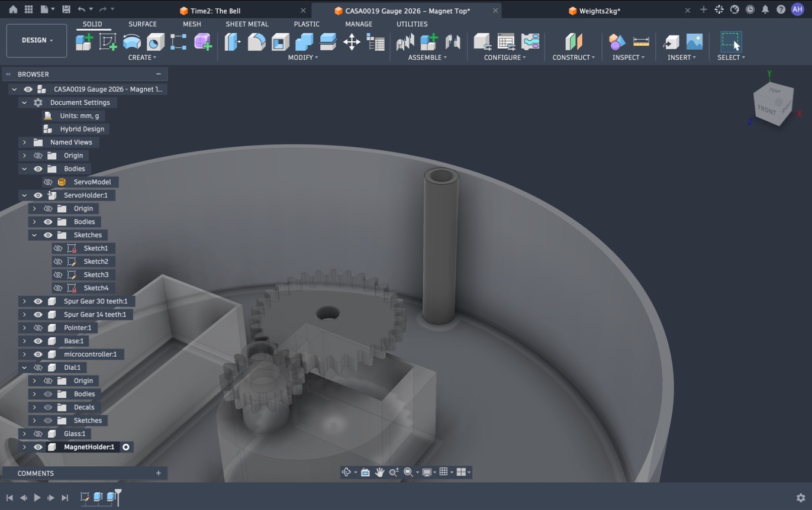
Task: Click the timeline play button
Action: (x=37, y=498)
